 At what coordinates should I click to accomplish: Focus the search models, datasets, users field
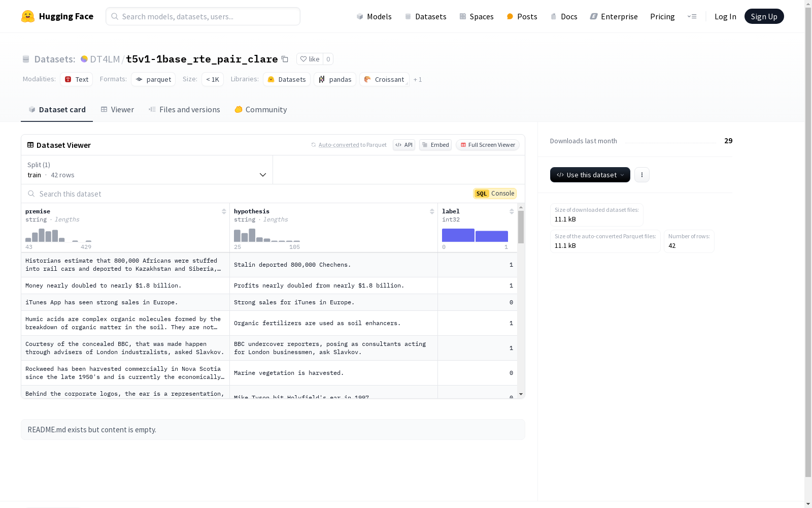(203, 16)
